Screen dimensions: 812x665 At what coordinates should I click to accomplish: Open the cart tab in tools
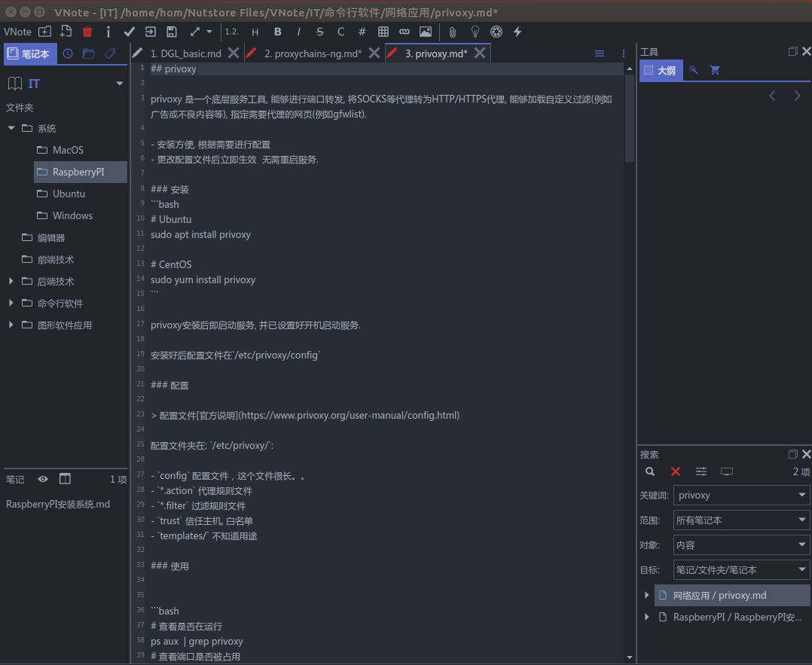click(x=715, y=70)
